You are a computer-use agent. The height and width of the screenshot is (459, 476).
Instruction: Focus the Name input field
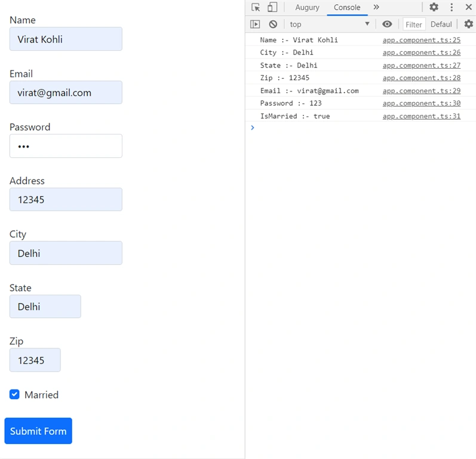tap(66, 39)
